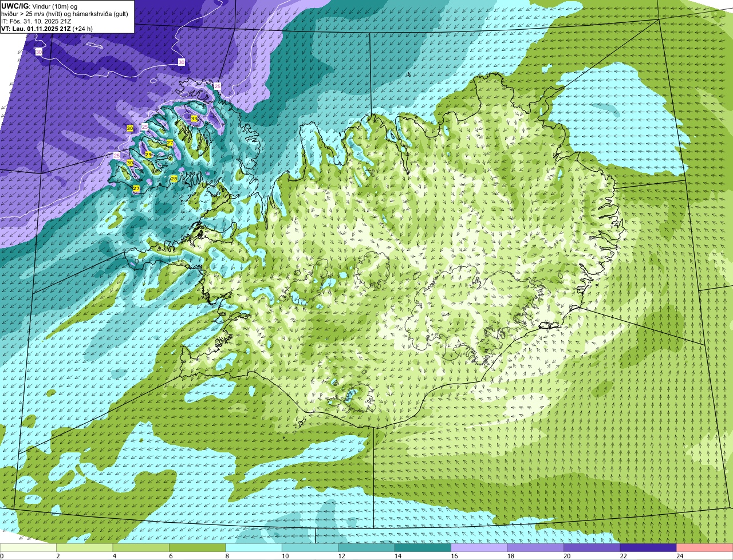The height and width of the screenshot is (560, 733).
Task: Click the 22–24 m/s dark indigo legend swatch
Action: coord(648,548)
